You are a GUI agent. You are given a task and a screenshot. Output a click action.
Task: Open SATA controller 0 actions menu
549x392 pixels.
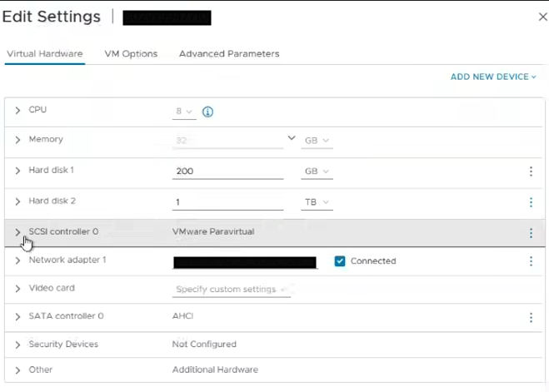coord(531,317)
